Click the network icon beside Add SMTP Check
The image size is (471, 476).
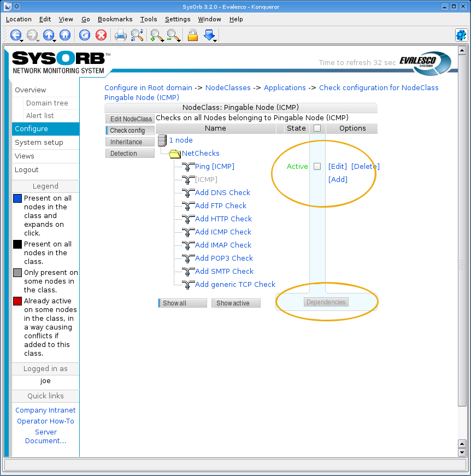click(x=188, y=272)
